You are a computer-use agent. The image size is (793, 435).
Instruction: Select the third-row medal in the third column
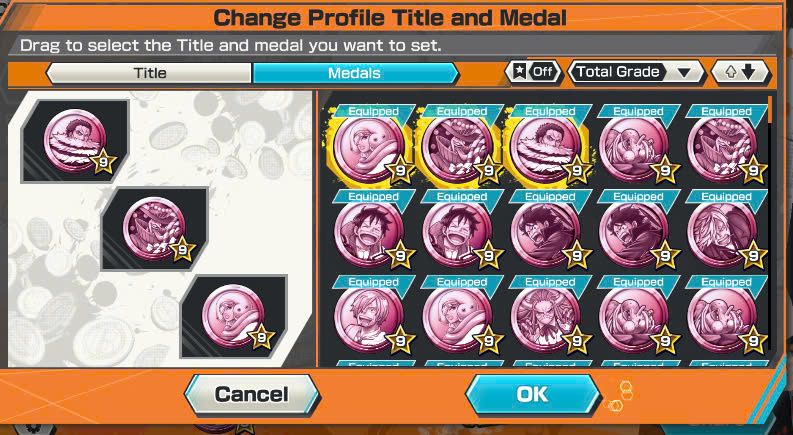point(547,318)
